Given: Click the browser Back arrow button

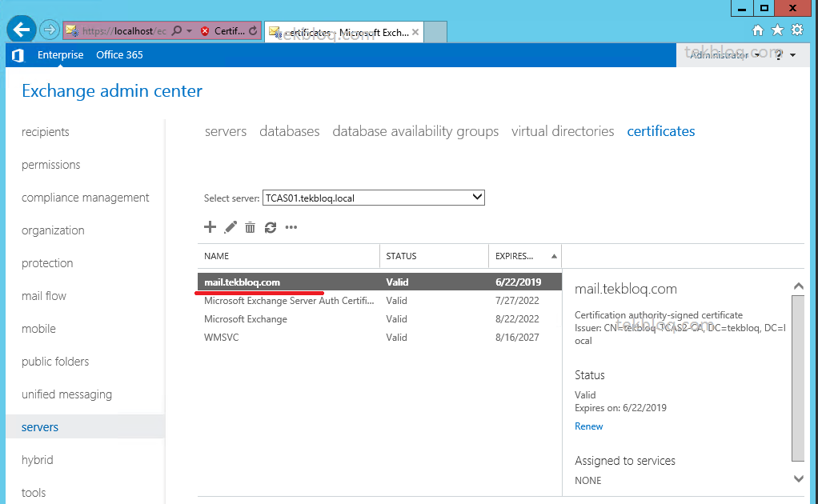Looking at the screenshot, I should (x=22, y=30).
